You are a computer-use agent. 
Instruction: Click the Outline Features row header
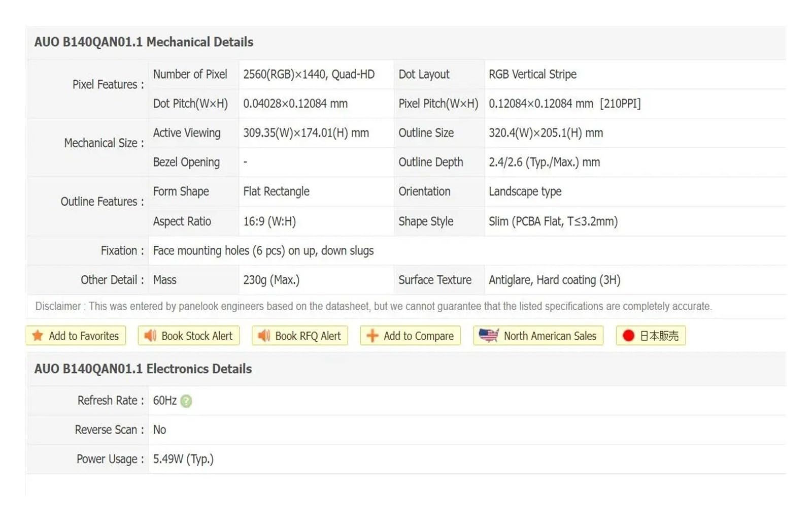pyautogui.click(x=102, y=202)
